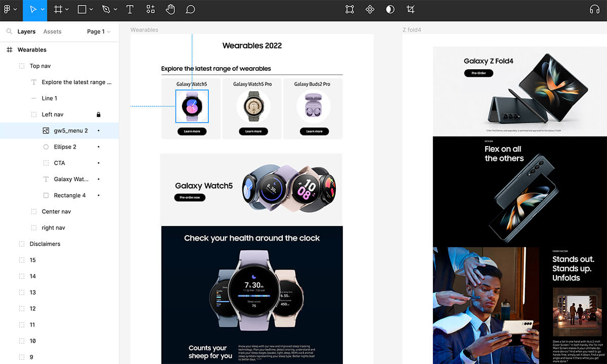Click the text icon of Galaxy Wat... layer

46,179
